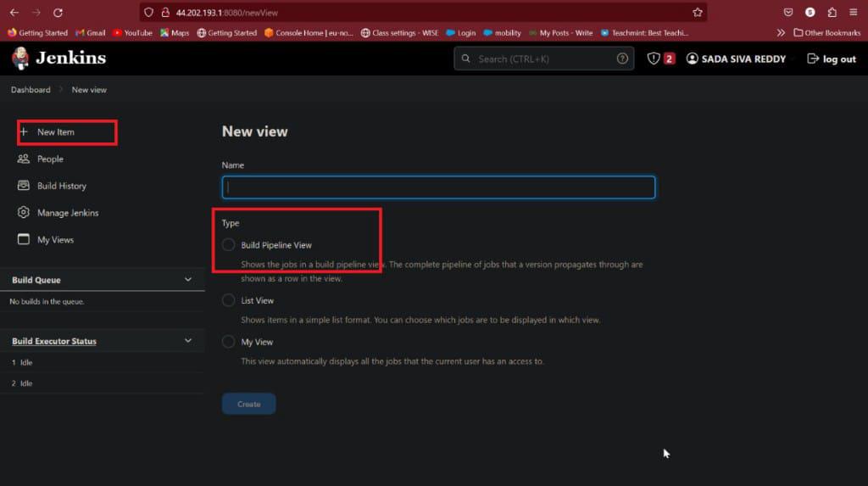
Task: Focus the Jenkins search box
Action: click(x=544, y=59)
